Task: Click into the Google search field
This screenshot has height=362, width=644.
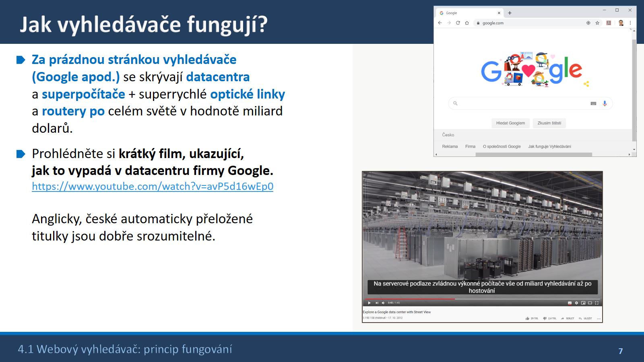Action: (530, 103)
